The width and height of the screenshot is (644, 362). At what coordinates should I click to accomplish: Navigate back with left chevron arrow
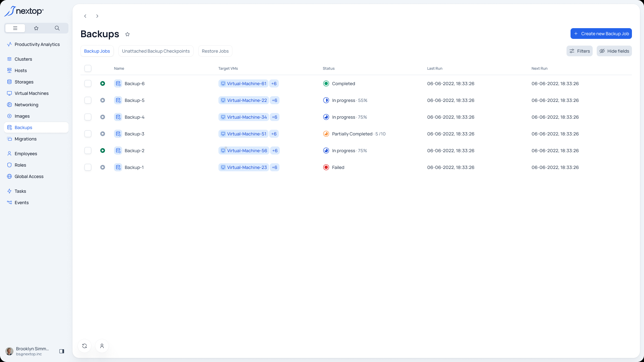point(85,16)
